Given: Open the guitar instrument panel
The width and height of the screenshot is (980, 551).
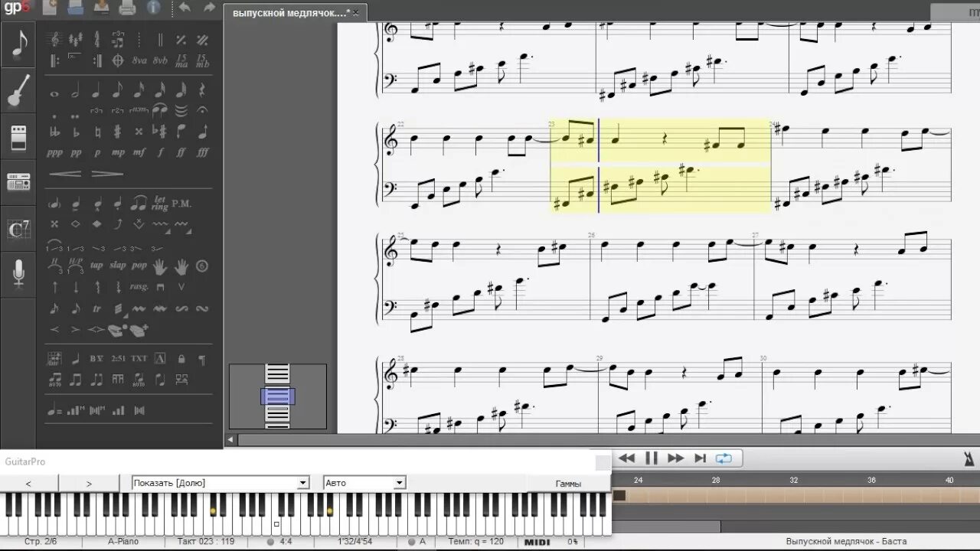Looking at the screenshot, I should click(18, 90).
